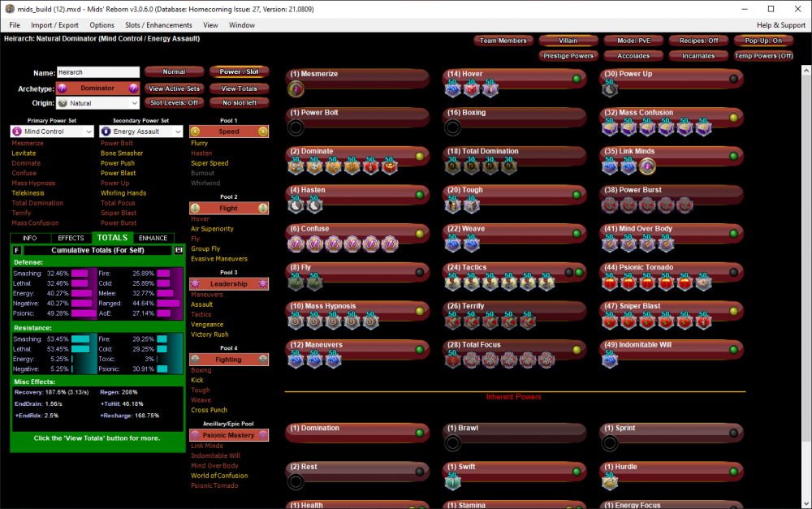Click the F button beside Cumulative Totals
Viewport: 812px width, 509px height.
pos(17,250)
